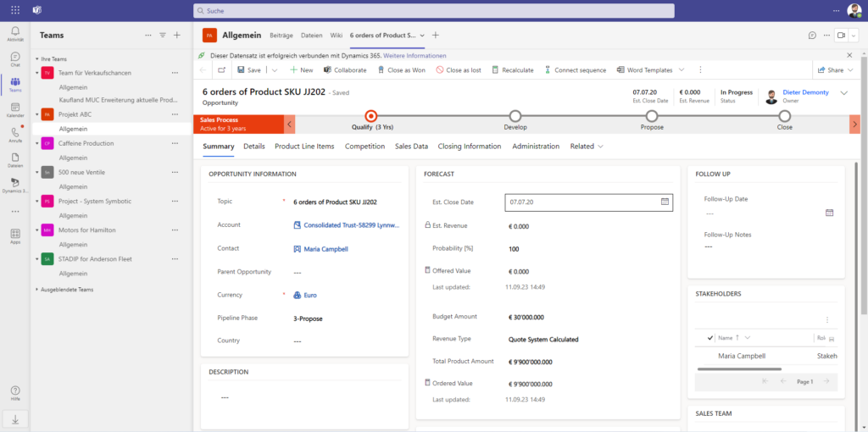This screenshot has height=432, width=868.
Task: Switch to the Details tab
Action: coord(254,147)
